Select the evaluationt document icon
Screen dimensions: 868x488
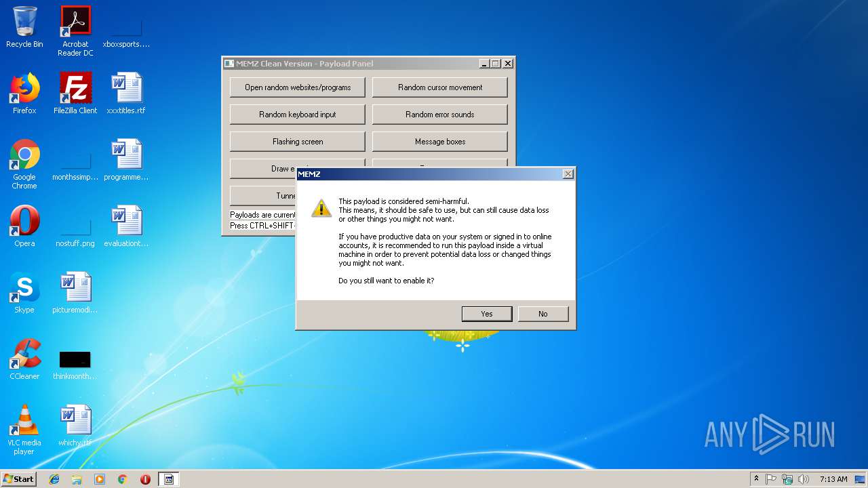[x=126, y=226]
